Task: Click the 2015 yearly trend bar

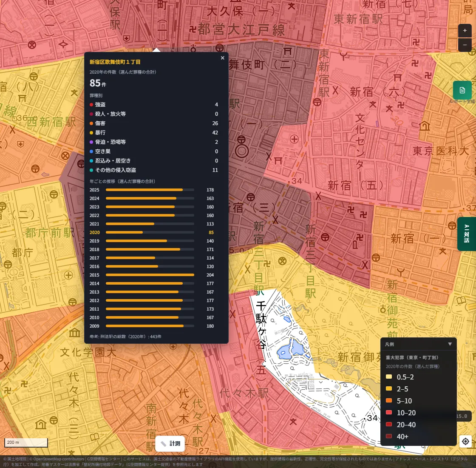Action: 150,275
